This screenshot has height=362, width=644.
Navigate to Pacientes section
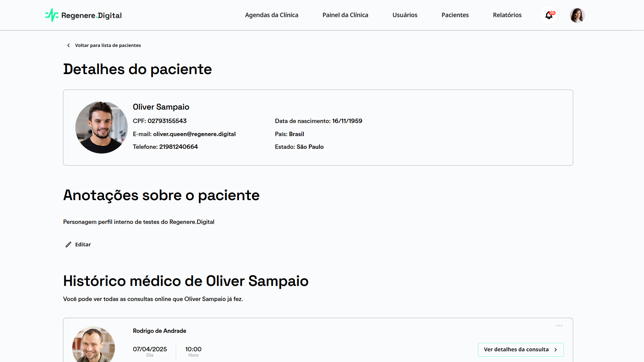click(x=455, y=15)
